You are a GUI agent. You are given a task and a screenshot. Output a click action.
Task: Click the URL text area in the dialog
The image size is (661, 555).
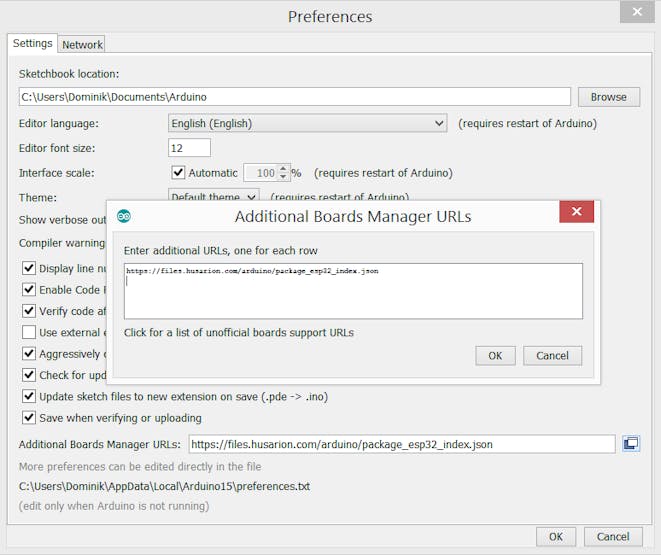(353, 291)
